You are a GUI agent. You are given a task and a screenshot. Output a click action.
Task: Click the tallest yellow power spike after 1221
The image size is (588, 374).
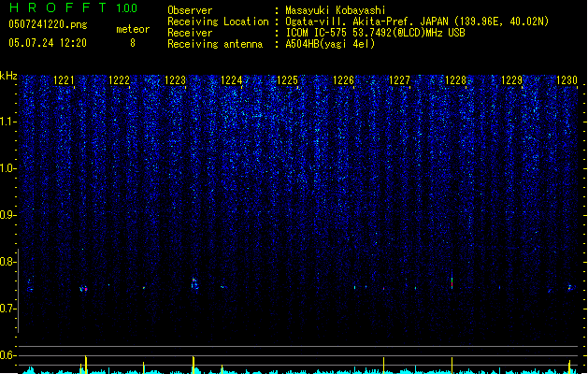click(x=86, y=365)
